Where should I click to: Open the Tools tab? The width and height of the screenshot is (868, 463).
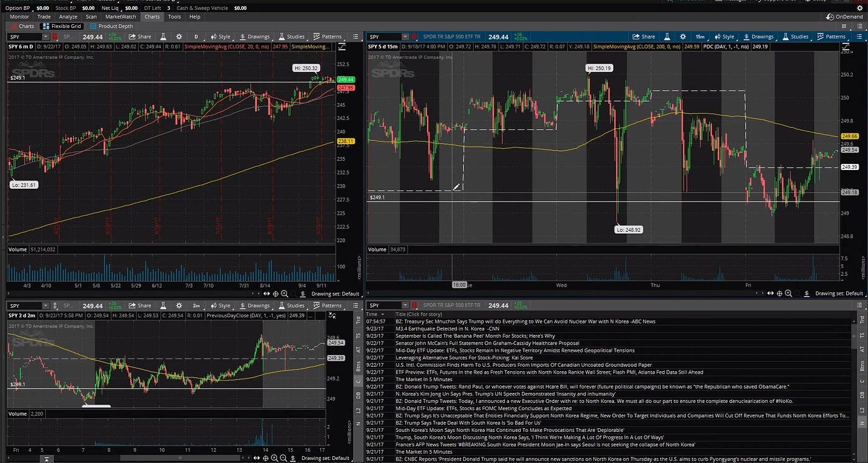[175, 17]
